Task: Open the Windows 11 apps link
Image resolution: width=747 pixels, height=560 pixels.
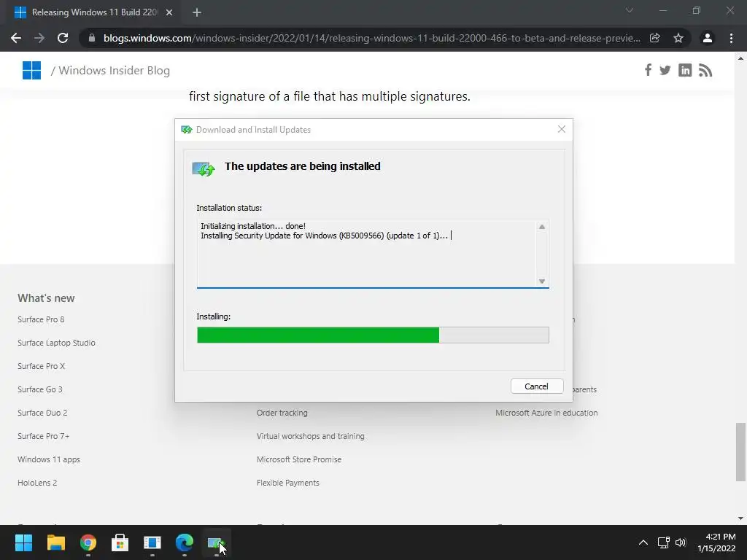Action: coord(49,459)
